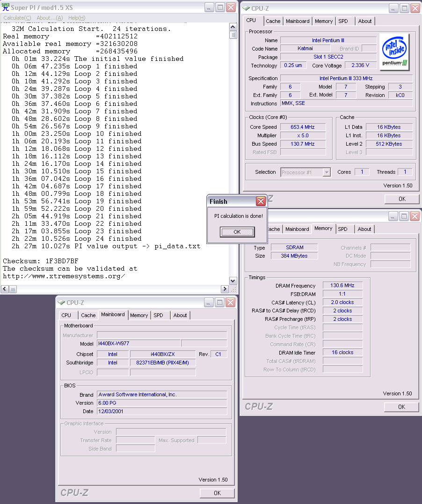Click the Super PI horizontal scroll-right arrow
422x504 pixels.
tap(225, 289)
